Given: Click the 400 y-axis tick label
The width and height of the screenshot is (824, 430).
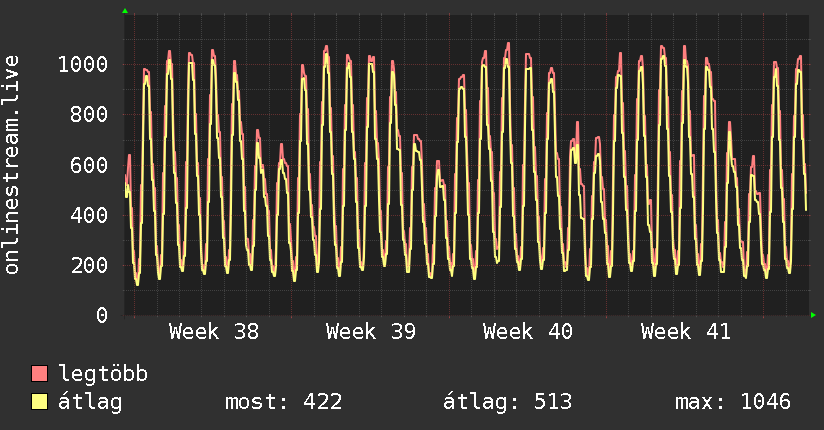Looking at the screenshot, I should (x=89, y=215).
